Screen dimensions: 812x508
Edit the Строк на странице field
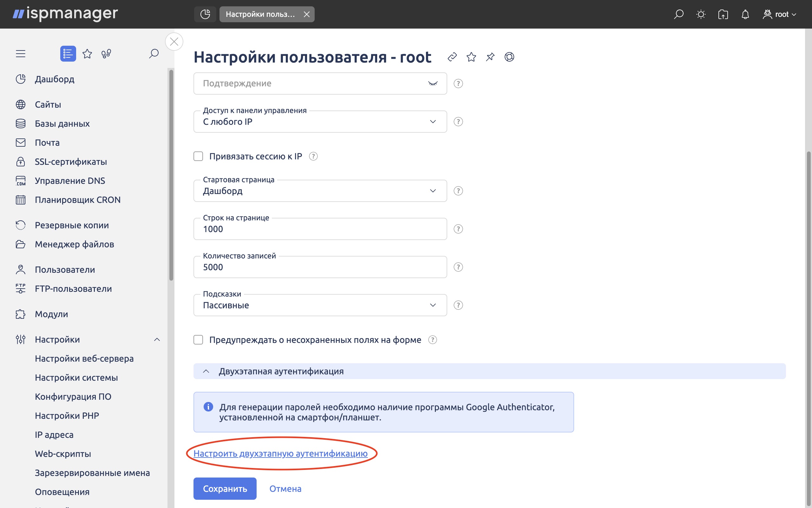320,229
